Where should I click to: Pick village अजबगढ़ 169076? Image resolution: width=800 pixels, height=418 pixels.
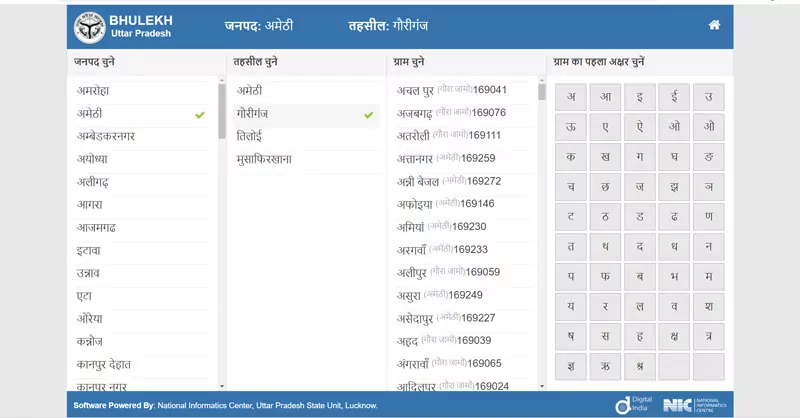462,113
